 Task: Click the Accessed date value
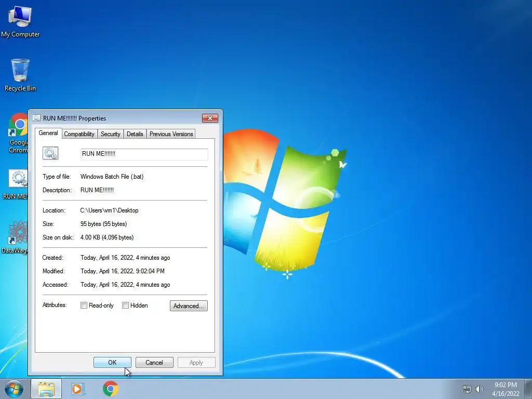click(x=125, y=285)
